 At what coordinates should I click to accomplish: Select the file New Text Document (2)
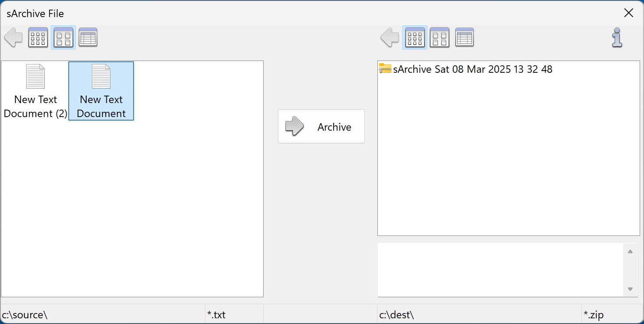(35, 91)
